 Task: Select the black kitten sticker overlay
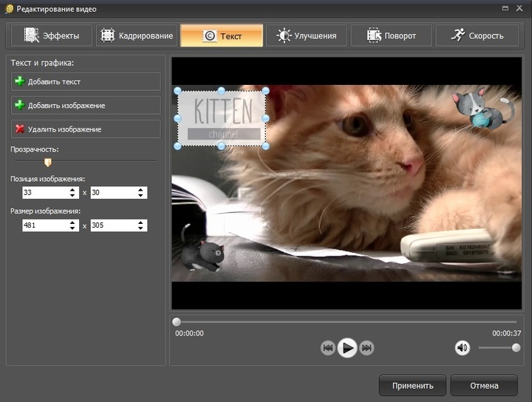point(202,248)
